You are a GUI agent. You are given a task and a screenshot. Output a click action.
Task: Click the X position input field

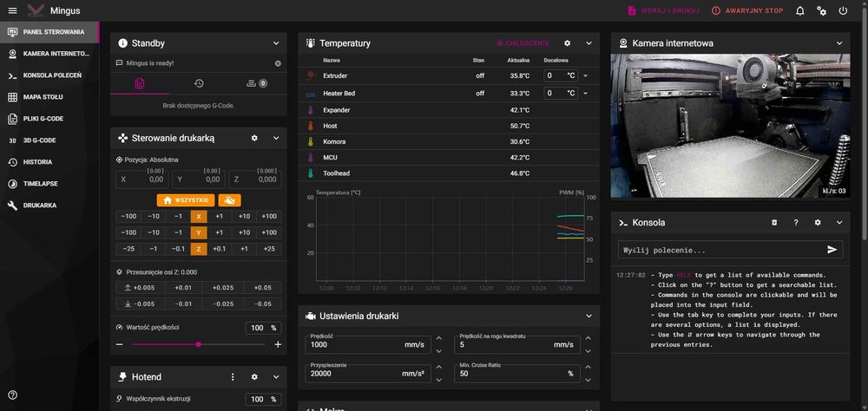tap(143, 179)
